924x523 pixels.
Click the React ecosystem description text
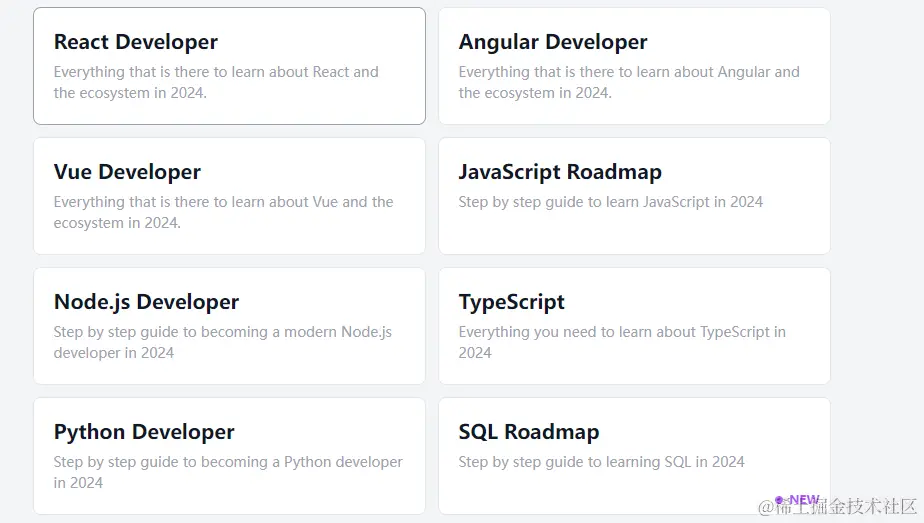[x=216, y=82]
